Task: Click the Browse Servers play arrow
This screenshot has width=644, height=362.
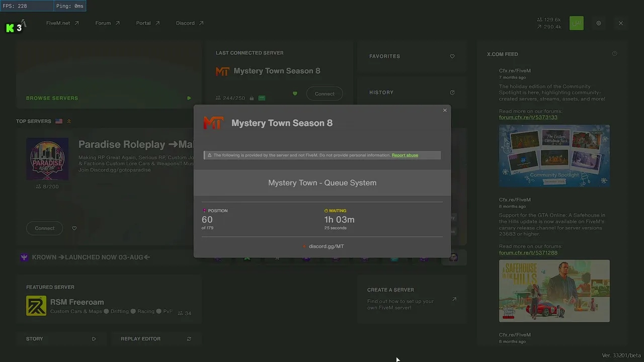Action: (189, 98)
